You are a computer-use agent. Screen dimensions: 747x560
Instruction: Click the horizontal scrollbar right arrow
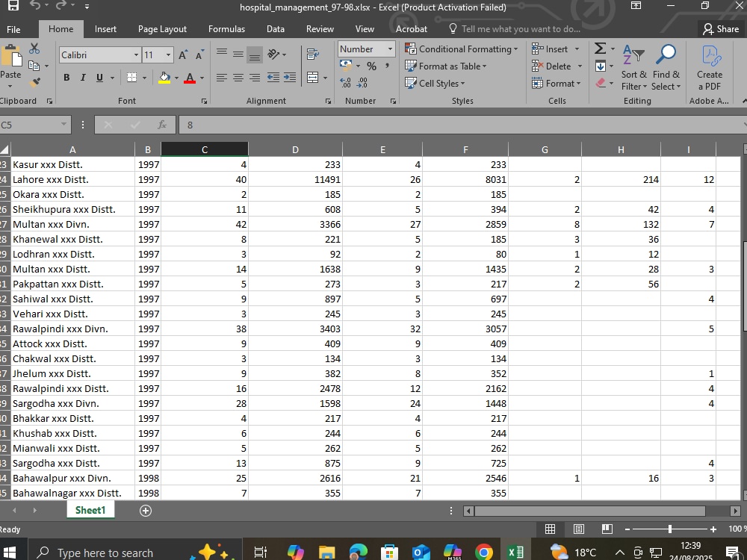pyautogui.click(x=736, y=511)
